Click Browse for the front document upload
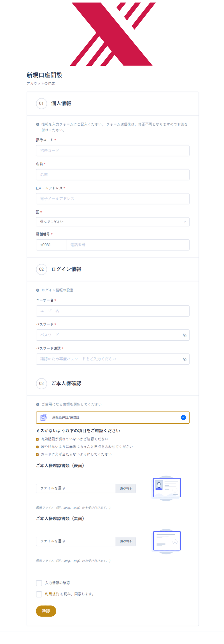This screenshot has width=224, height=644. coord(125,488)
